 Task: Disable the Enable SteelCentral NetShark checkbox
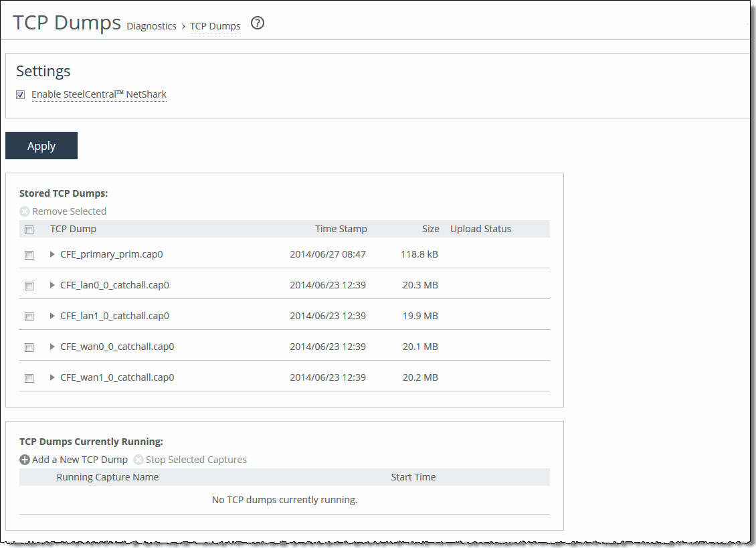pos(21,95)
